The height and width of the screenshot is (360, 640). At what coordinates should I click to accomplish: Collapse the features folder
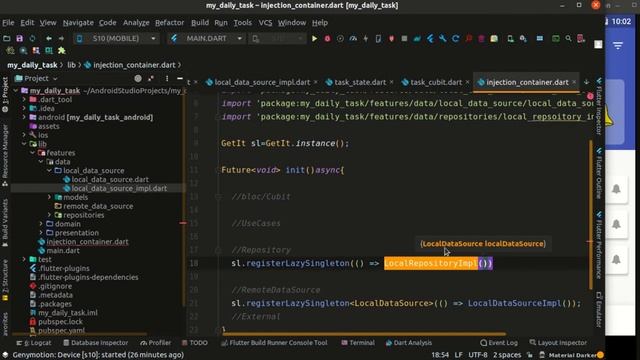click(x=33, y=153)
